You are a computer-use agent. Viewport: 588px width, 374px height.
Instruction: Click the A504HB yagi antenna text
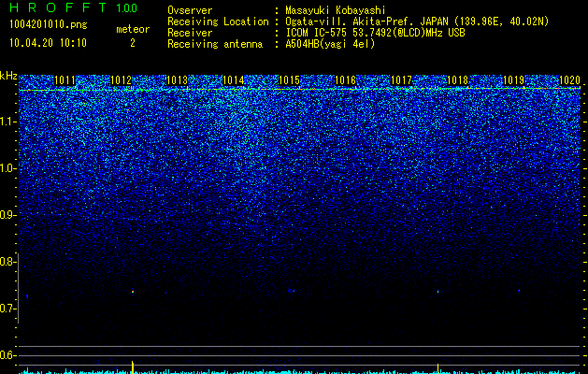click(330, 44)
